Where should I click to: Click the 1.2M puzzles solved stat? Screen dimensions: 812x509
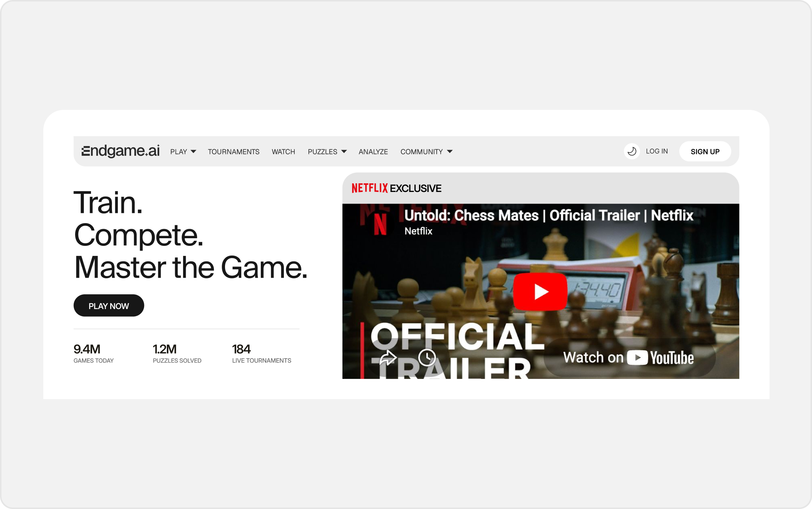coord(177,353)
